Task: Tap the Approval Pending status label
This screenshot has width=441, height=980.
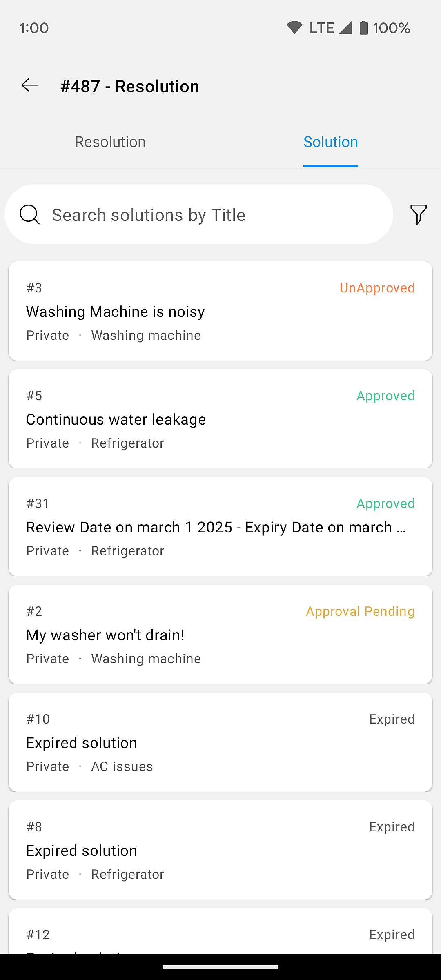Action: click(x=360, y=611)
